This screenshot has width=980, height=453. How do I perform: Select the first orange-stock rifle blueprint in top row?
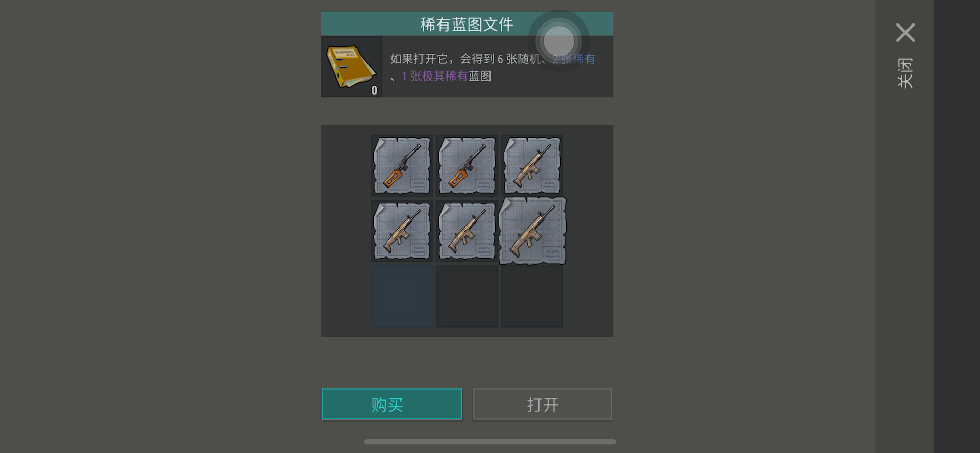click(402, 166)
